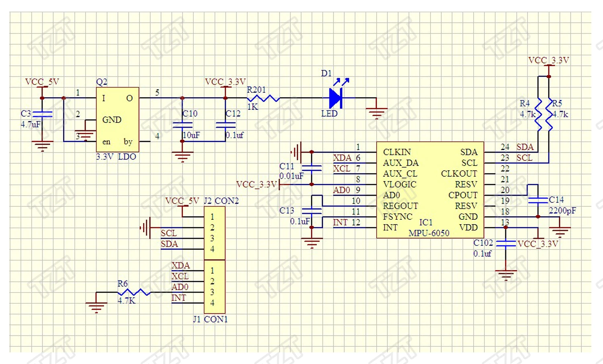
Task: Select the AD0 net label at pin 9
Action: coord(341,190)
